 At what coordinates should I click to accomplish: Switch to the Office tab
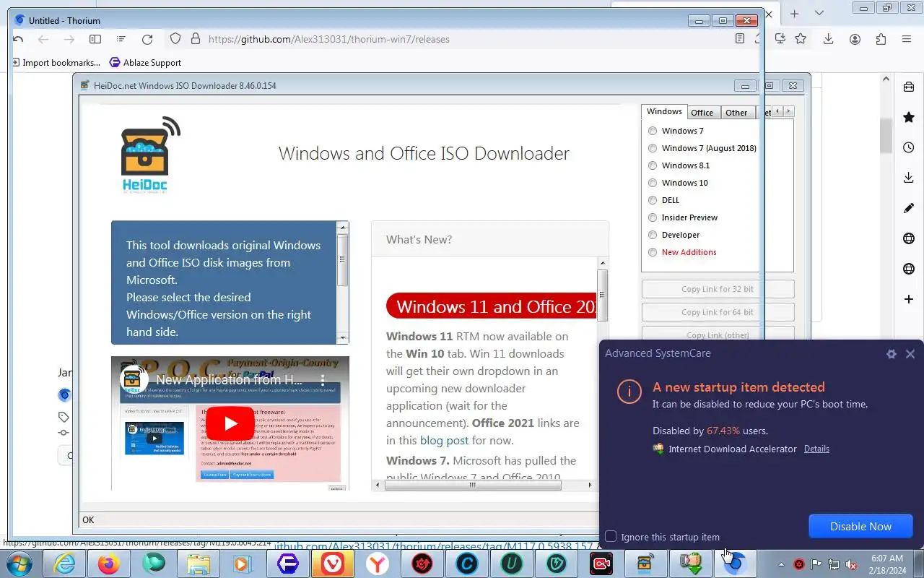[702, 113]
